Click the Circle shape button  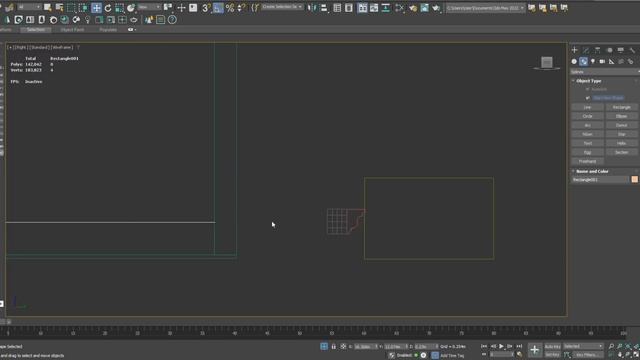click(x=587, y=116)
